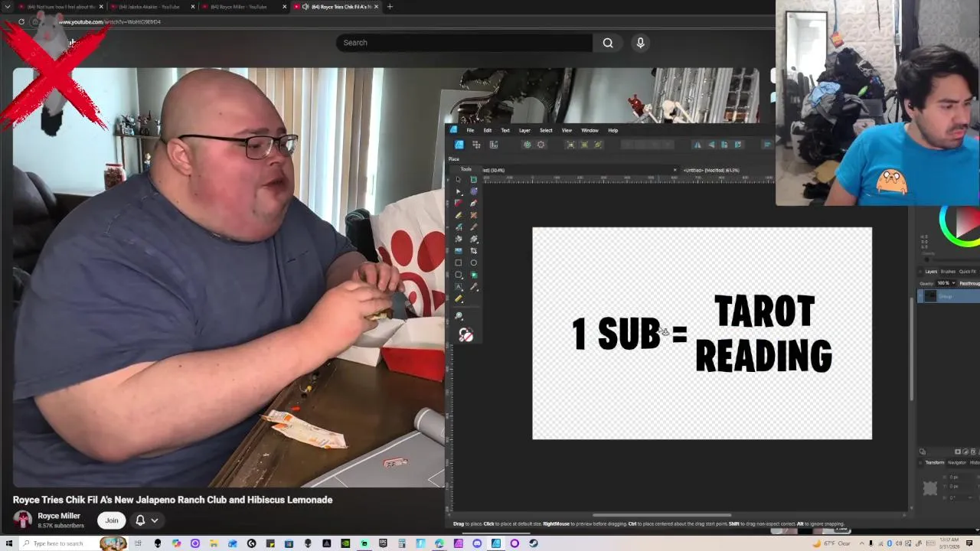
Task: Open the Royce Miller channel name link
Action: 59,516
